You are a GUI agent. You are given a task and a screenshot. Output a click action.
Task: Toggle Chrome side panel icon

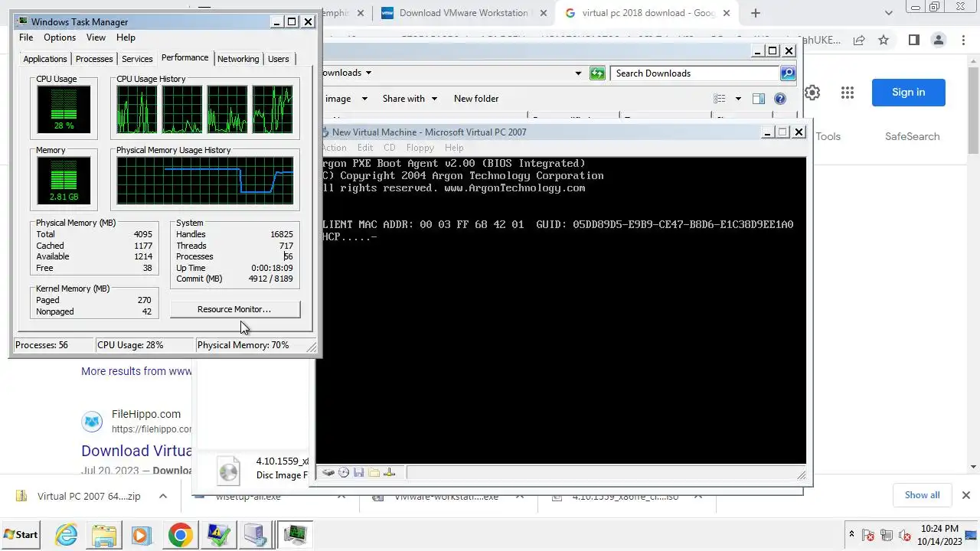click(x=913, y=40)
